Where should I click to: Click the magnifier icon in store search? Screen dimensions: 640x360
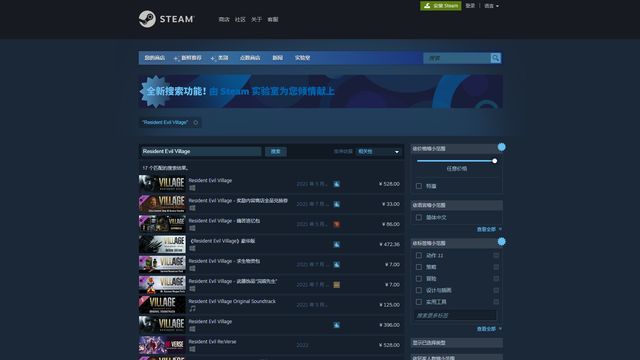pyautogui.click(x=496, y=58)
